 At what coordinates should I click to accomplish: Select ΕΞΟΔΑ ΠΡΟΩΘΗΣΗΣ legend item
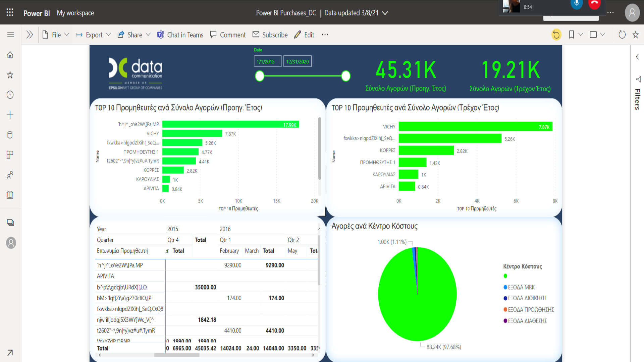(x=529, y=310)
